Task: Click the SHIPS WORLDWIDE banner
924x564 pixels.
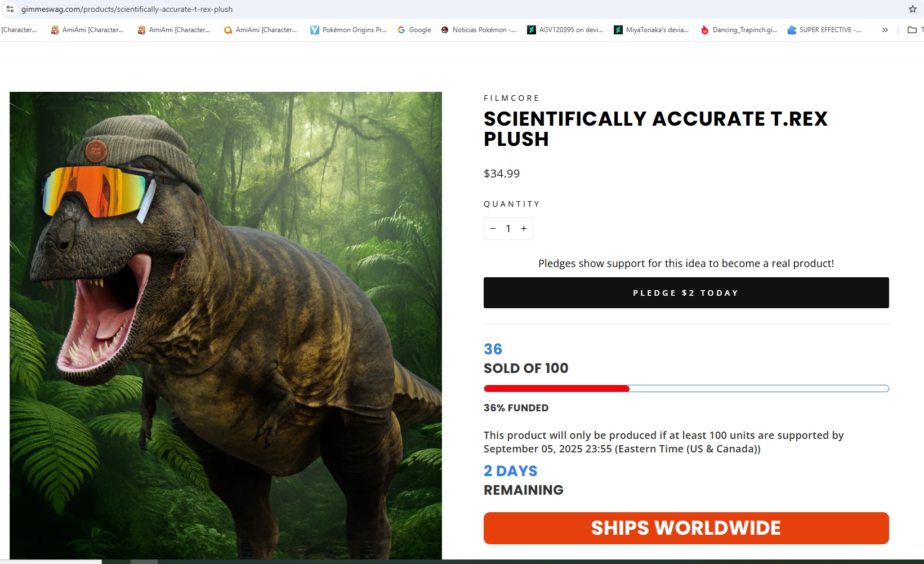Action: tap(686, 528)
